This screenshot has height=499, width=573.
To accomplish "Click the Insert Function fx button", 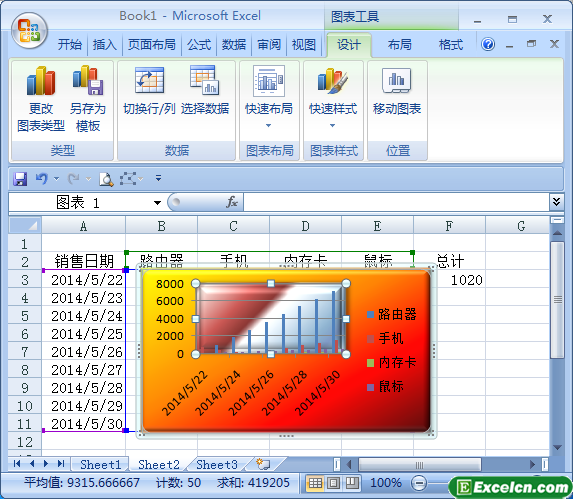I will (232, 202).
